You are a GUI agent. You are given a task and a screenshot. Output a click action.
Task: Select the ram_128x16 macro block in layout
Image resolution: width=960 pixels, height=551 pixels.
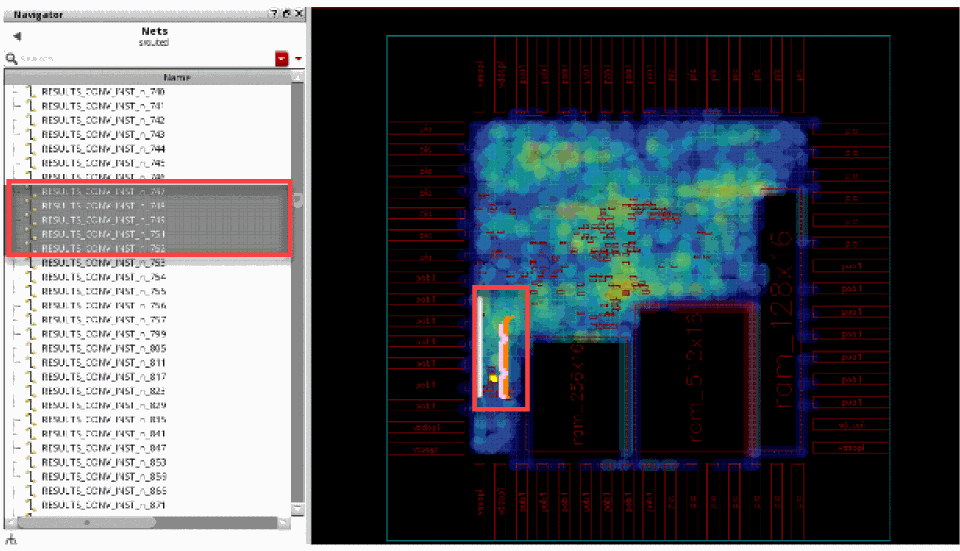(x=782, y=321)
